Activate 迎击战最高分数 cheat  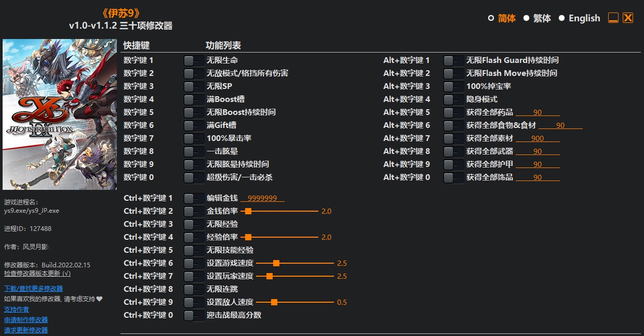point(193,315)
